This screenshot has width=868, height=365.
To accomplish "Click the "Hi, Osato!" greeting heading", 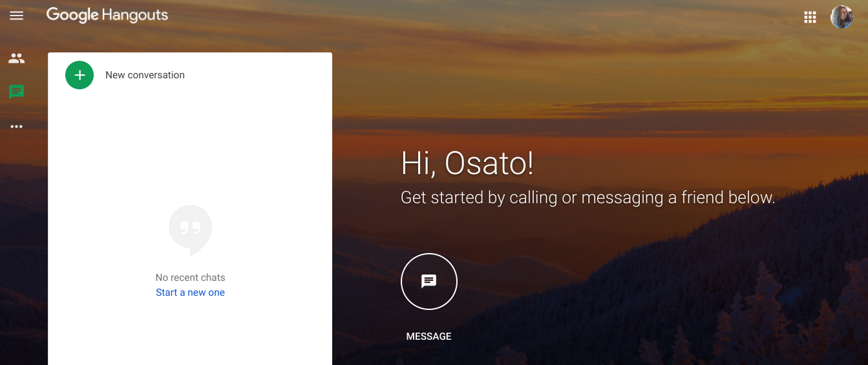I will coord(467,163).
